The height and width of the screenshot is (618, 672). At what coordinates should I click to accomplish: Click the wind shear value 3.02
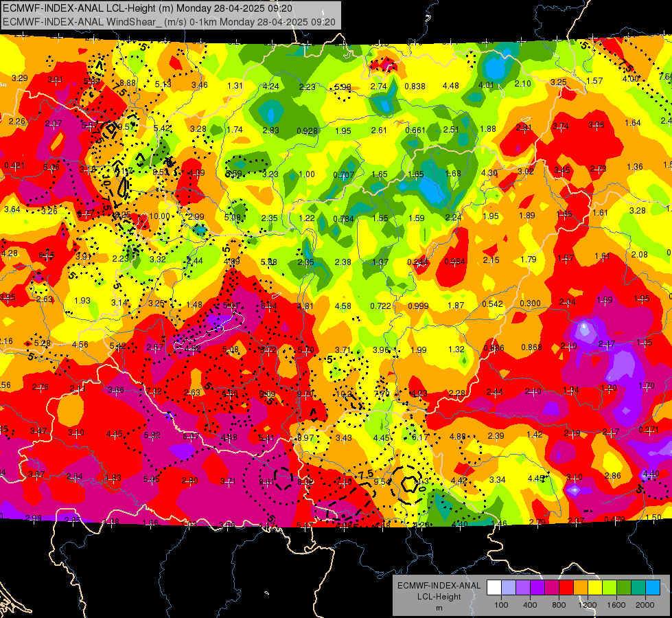[526, 172]
